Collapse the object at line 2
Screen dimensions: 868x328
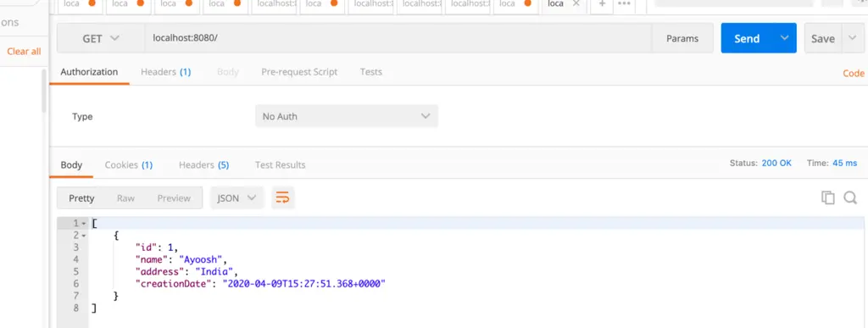coord(84,236)
